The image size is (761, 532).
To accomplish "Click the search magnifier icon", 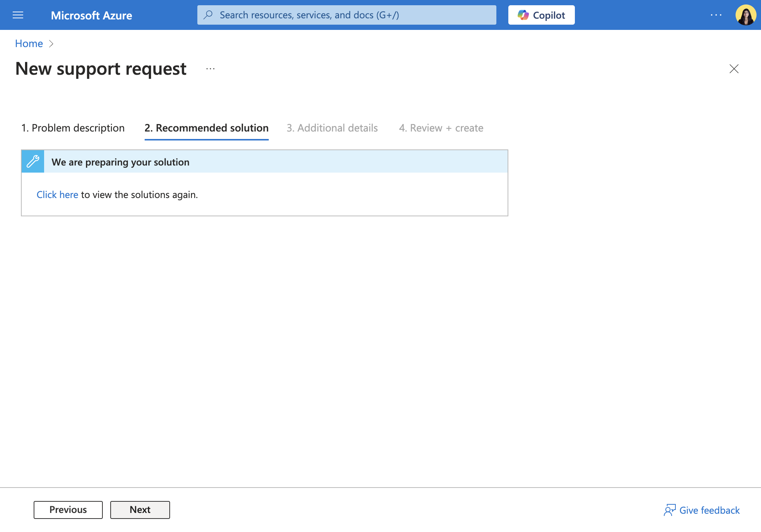I will (x=208, y=15).
